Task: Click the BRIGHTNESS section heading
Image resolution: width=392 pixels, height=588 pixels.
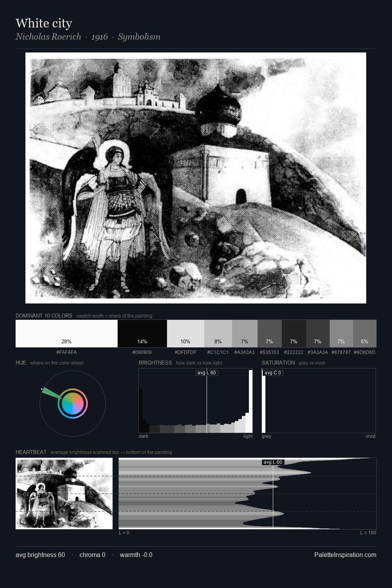Action: pyautogui.click(x=155, y=363)
